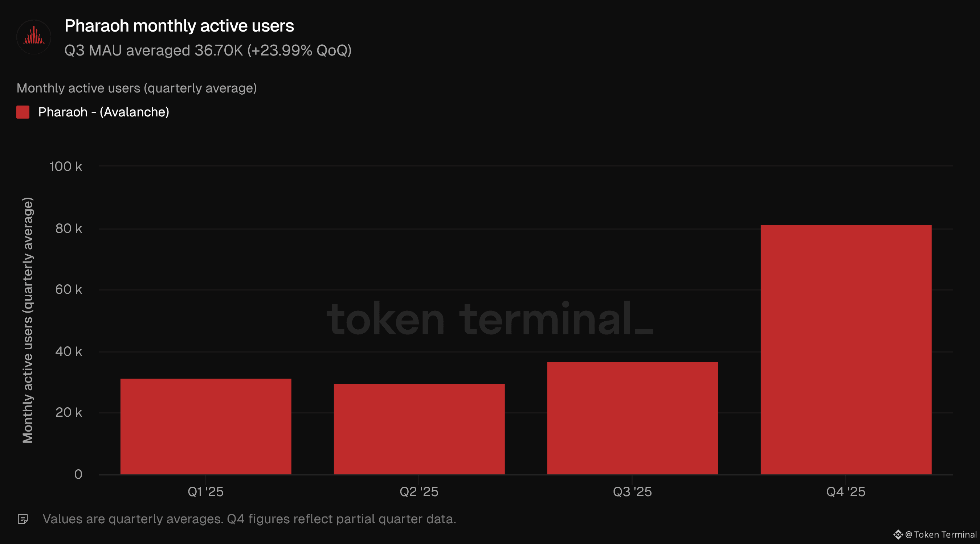Viewport: 980px width, 544px height.
Task: Click the Pharaoh monthly active users title
Action: 179,26
